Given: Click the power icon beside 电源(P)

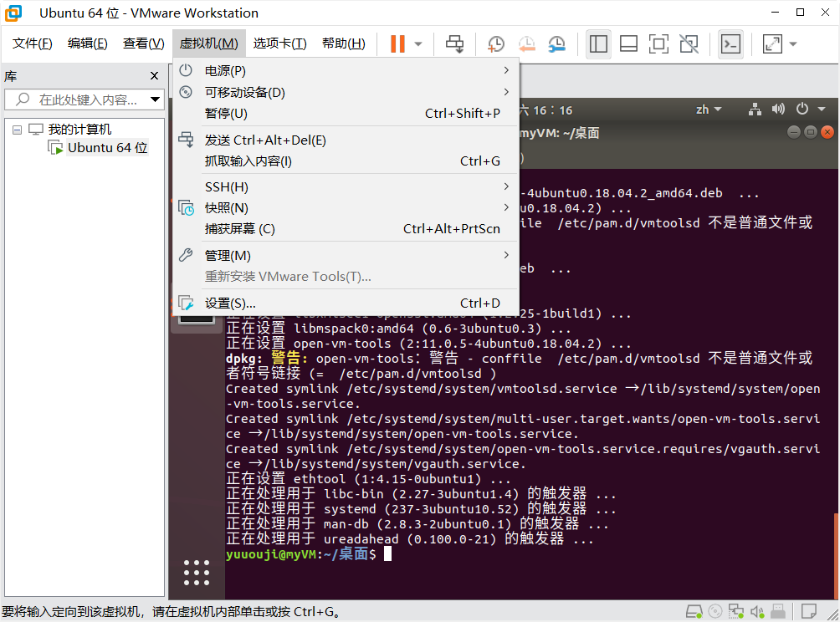Looking at the screenshot, I should click(186, 70).
